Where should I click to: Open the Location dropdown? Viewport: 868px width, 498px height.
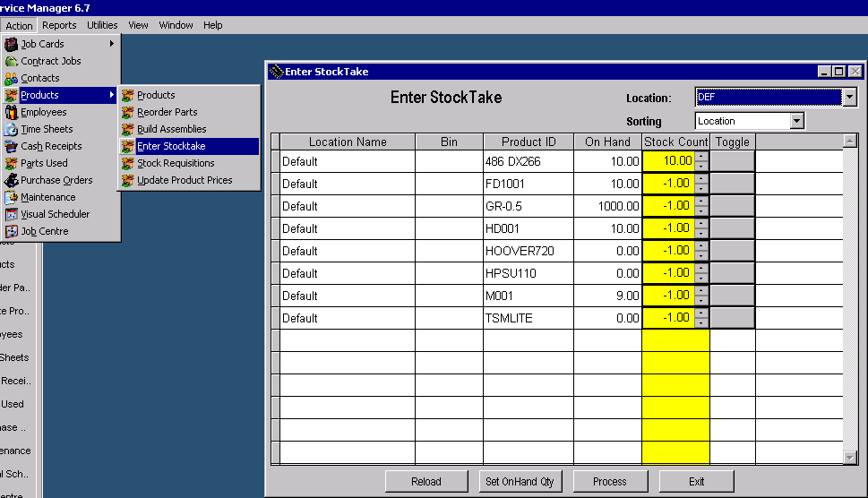point(849,98)
